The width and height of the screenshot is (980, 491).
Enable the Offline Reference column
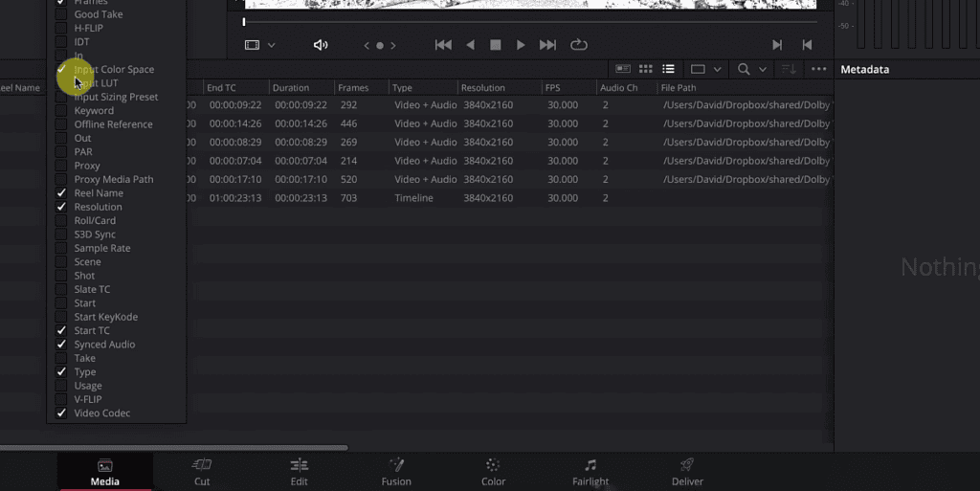tap(61, 124)
